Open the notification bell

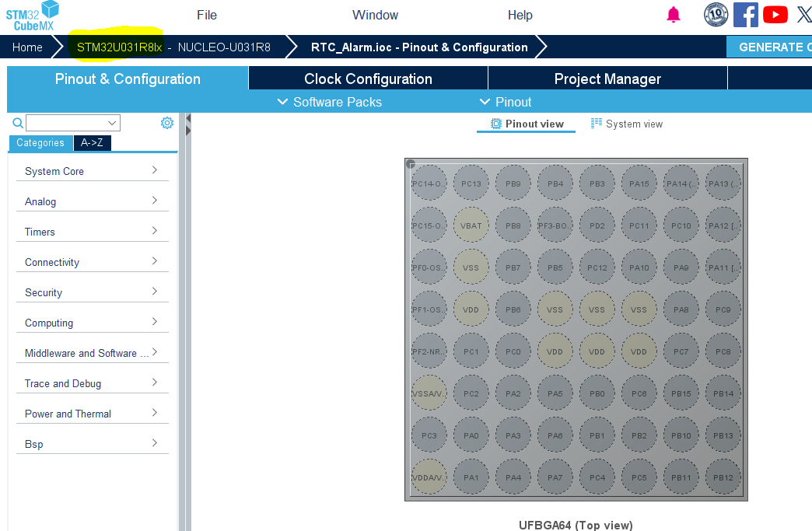click(674, 14)
